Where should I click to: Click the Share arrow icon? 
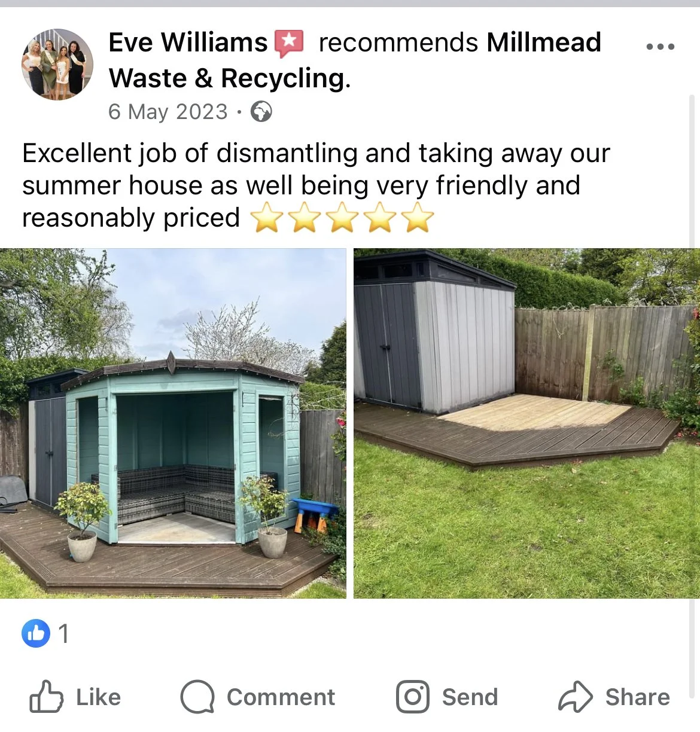[x=575, y=697]
